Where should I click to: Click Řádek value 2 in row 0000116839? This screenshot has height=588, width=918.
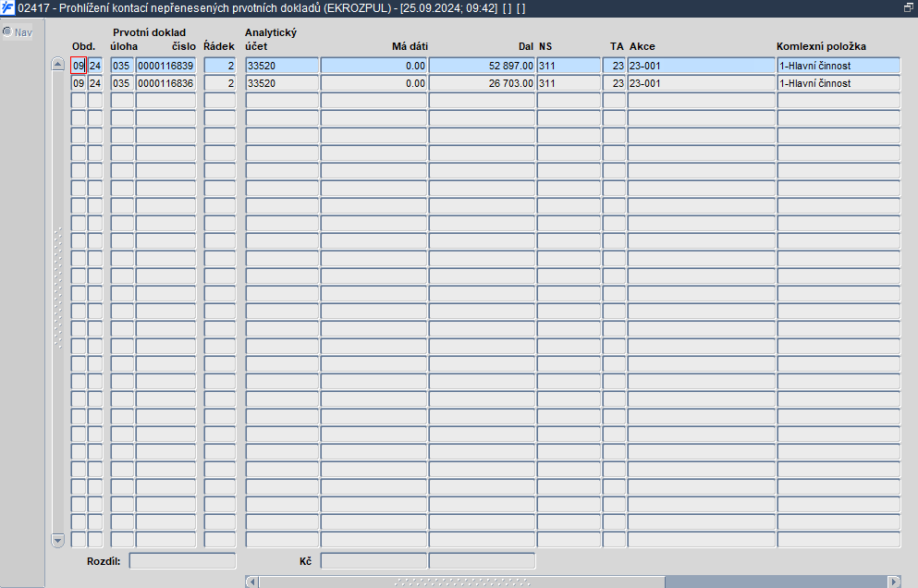tap(220, 66)
